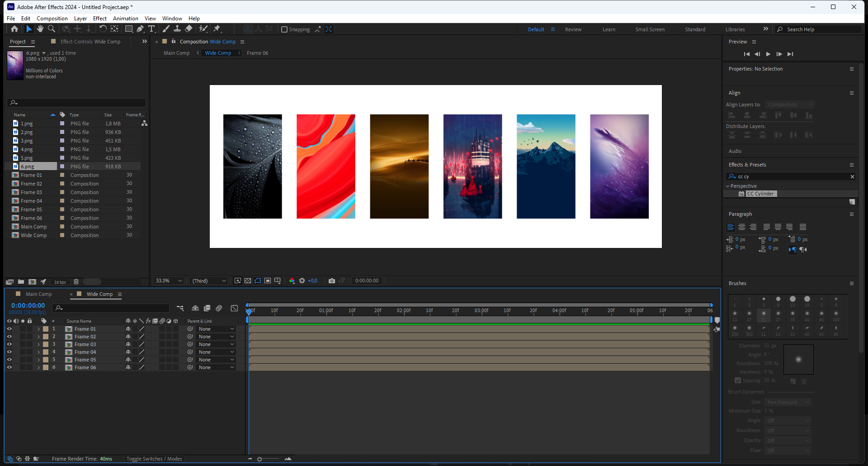Toggle the brush Spacing checkbox
Screen dimensions: 868x466
point(738,380)
